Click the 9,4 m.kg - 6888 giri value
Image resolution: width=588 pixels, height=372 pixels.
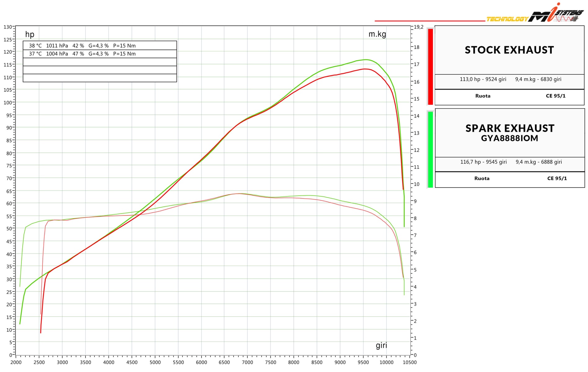539,162
